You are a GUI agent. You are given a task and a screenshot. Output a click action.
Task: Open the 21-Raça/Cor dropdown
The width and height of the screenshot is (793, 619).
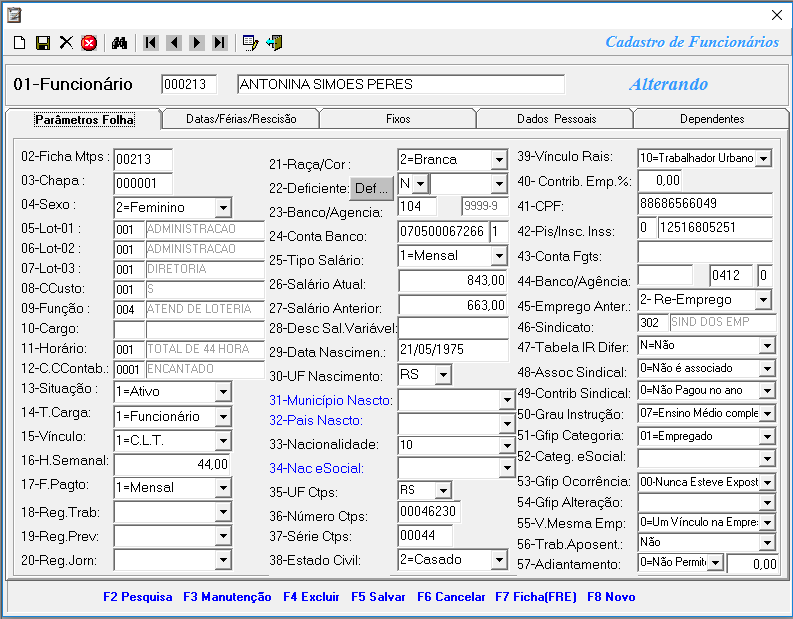[x=499, y=161]
